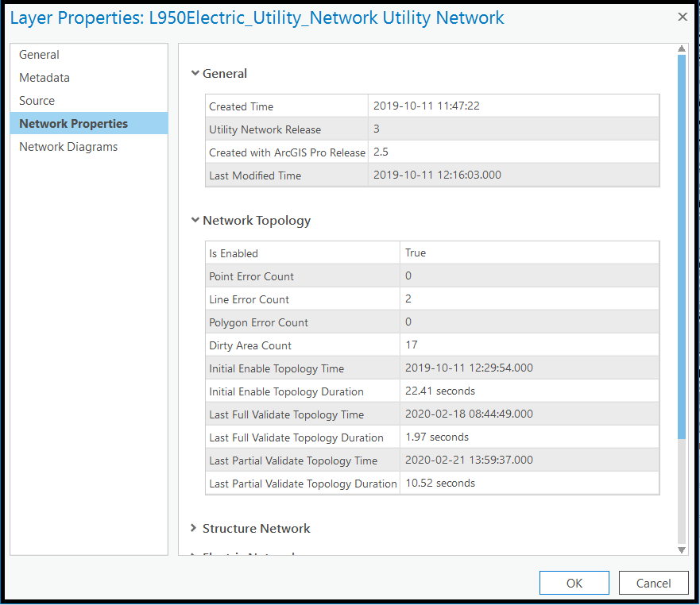Image resolution: width=700 pixels, height=605 pixels.
Task: Close the Layer Properties dialog
Action: pyautogui.click(x=682, y=17)
